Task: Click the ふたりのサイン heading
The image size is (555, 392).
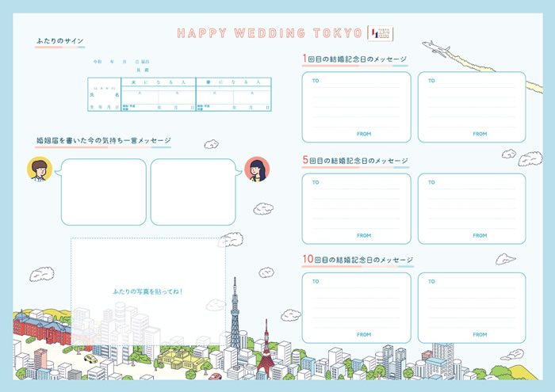Action: click(59, 40)
